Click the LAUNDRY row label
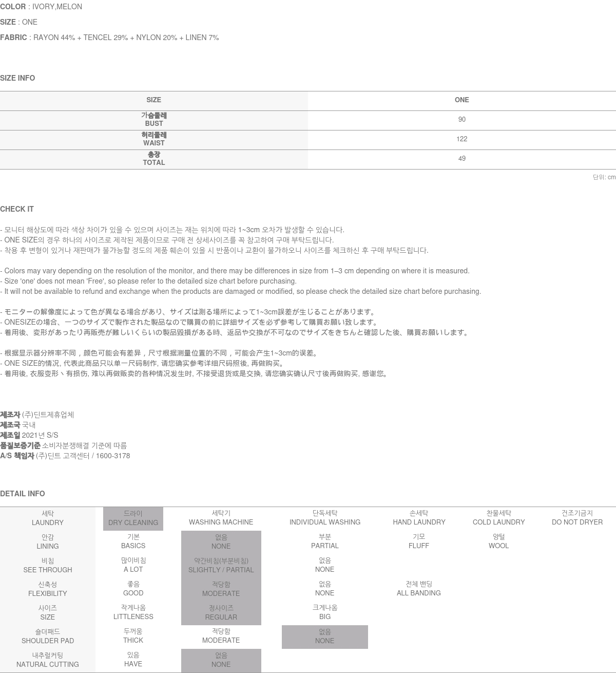 click(48, 518)
